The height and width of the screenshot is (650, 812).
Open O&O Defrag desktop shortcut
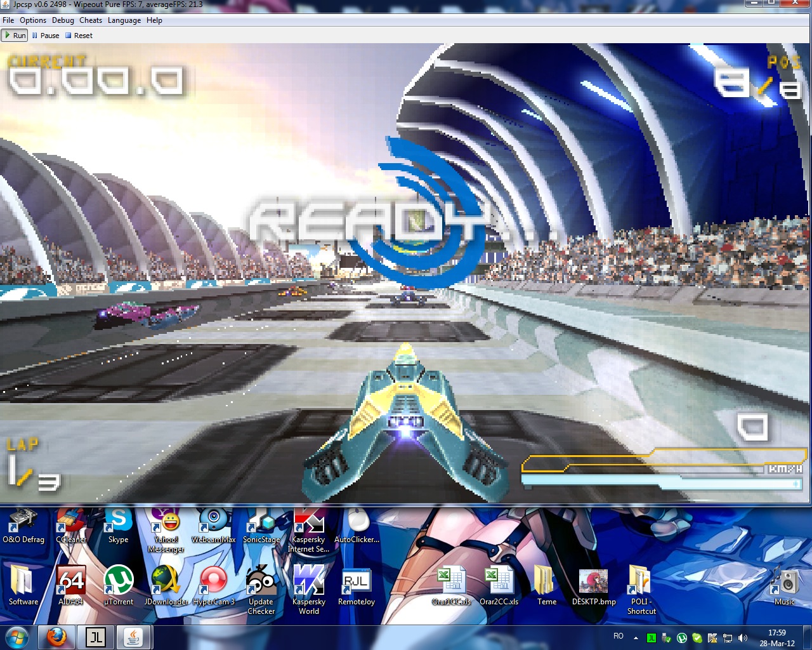[23, 526]
